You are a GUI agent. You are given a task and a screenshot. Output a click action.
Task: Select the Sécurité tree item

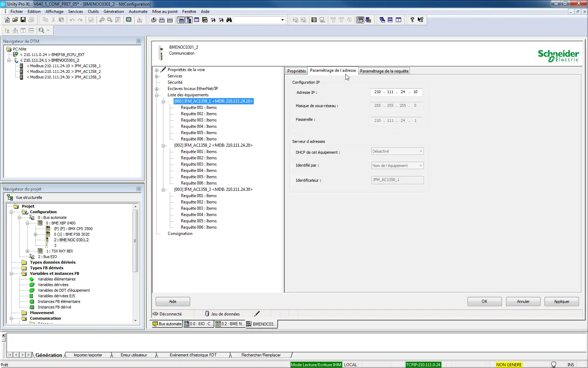(x=175, y=82)
